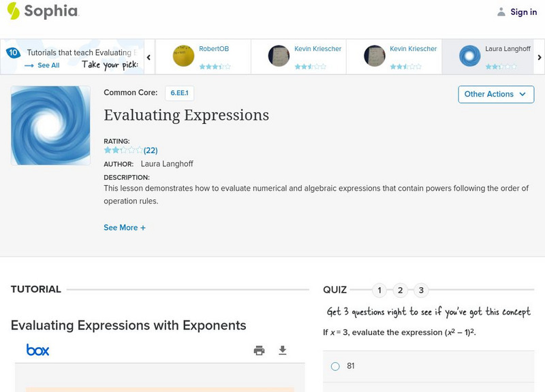
Task: Select the first Kevin Kriescher tutorial
Action: click(298, 56)
